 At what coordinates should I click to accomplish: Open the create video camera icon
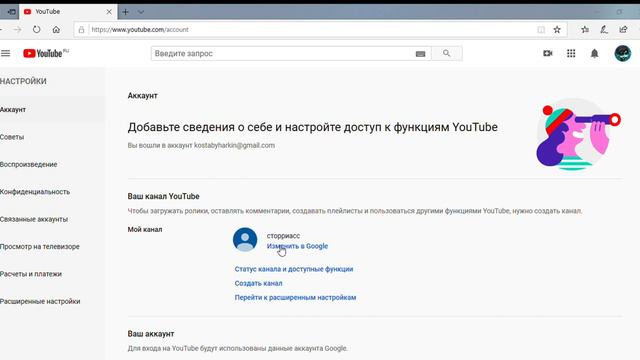point(547,53)
